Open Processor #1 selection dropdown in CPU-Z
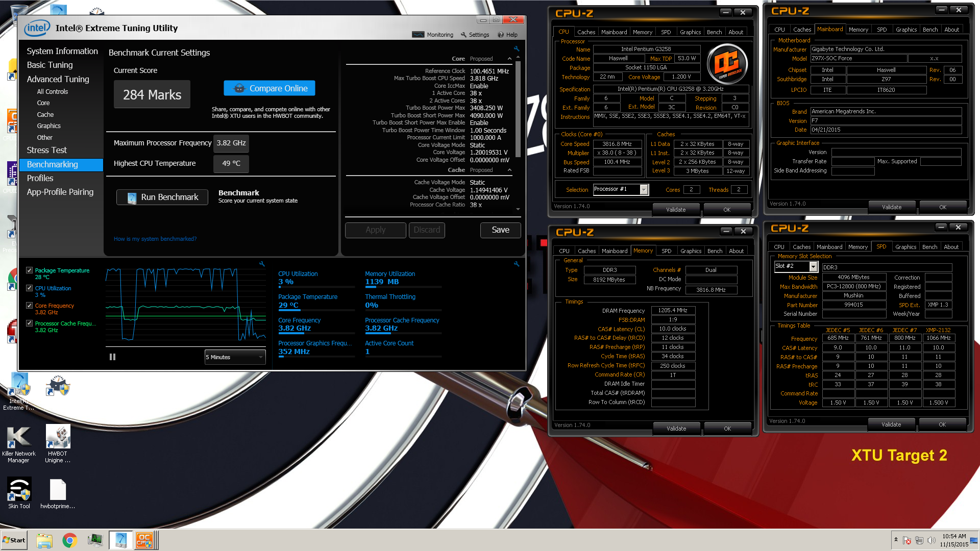The image size is (980, 551). tap(621, 189)
